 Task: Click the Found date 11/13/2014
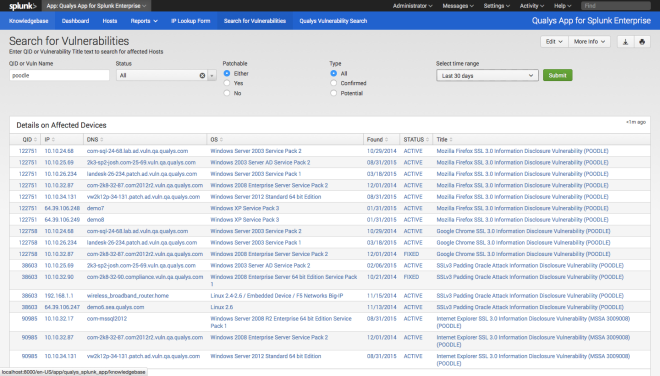coord(381,307)
